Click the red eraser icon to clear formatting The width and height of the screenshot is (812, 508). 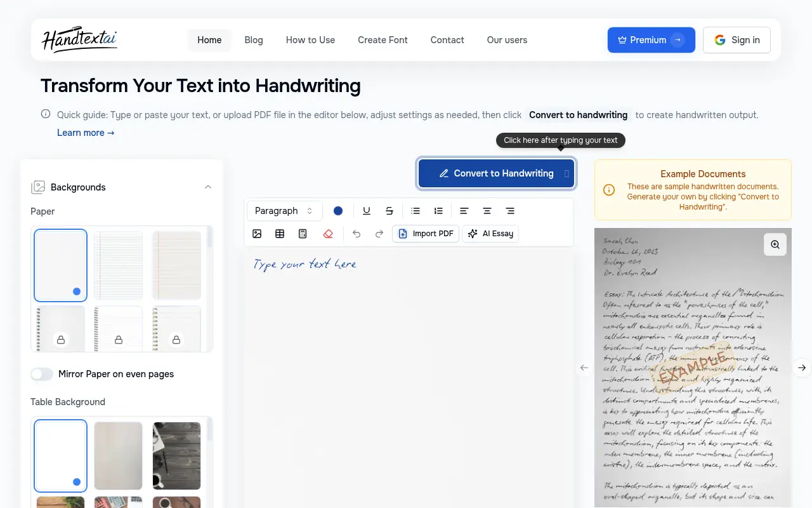click(x=328, y=234)
